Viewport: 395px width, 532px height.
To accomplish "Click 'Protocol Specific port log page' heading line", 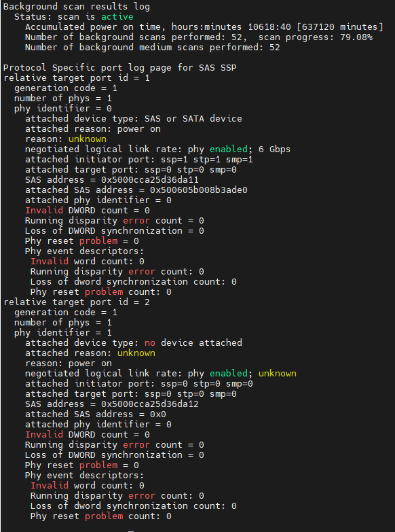I will (119, 67).
